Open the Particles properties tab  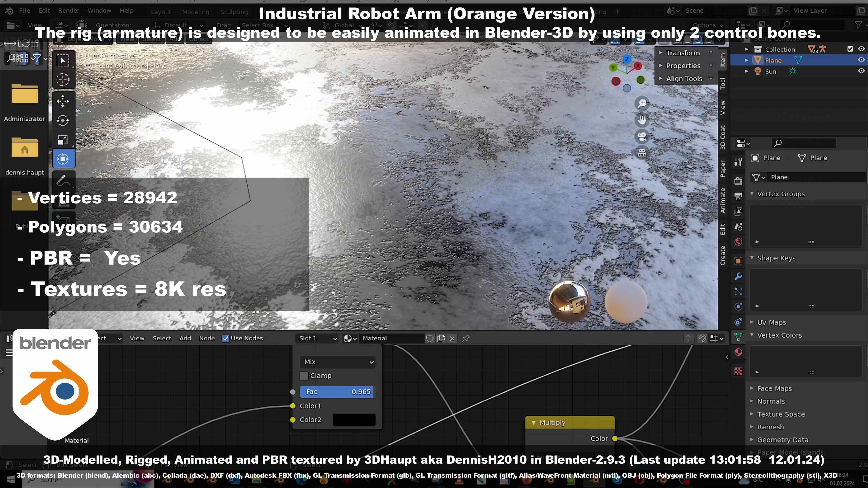coord(738,292)
